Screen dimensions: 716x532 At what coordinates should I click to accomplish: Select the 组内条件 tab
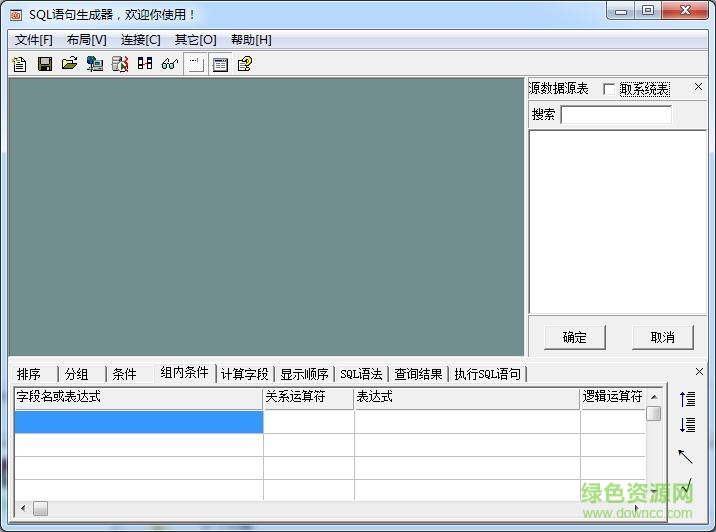point(184,373)
